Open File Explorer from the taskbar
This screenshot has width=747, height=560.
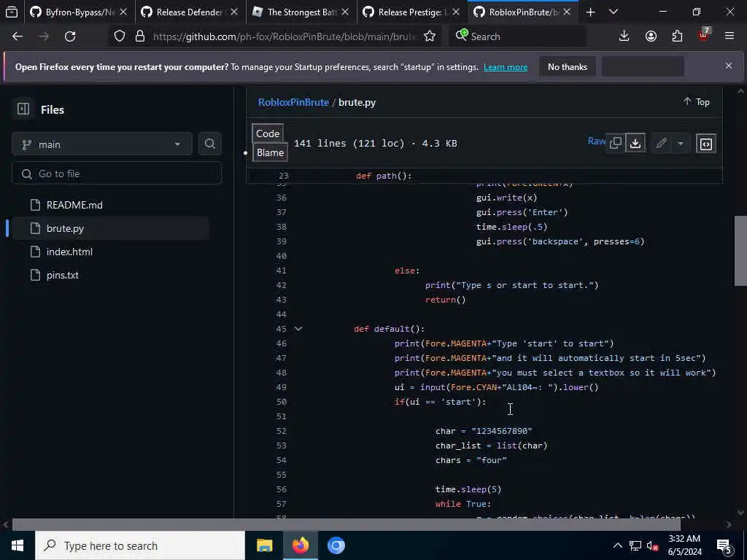(x=264, y=545)
